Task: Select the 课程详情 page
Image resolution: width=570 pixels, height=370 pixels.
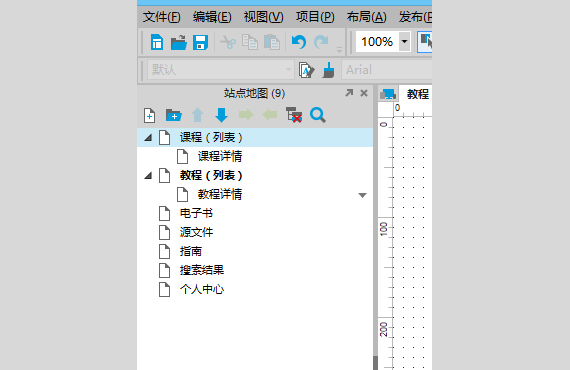Action: [x=255, y=156]
